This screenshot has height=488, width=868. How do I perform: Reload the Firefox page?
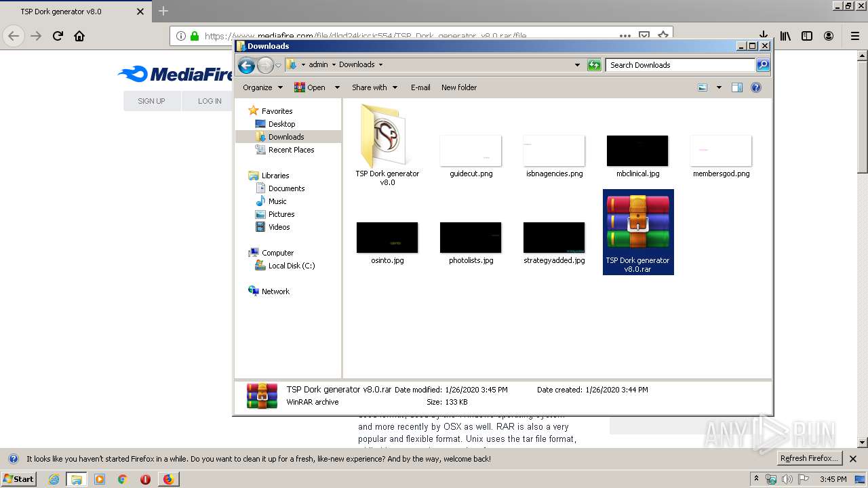pyautogui.click(x=58, y=36)
